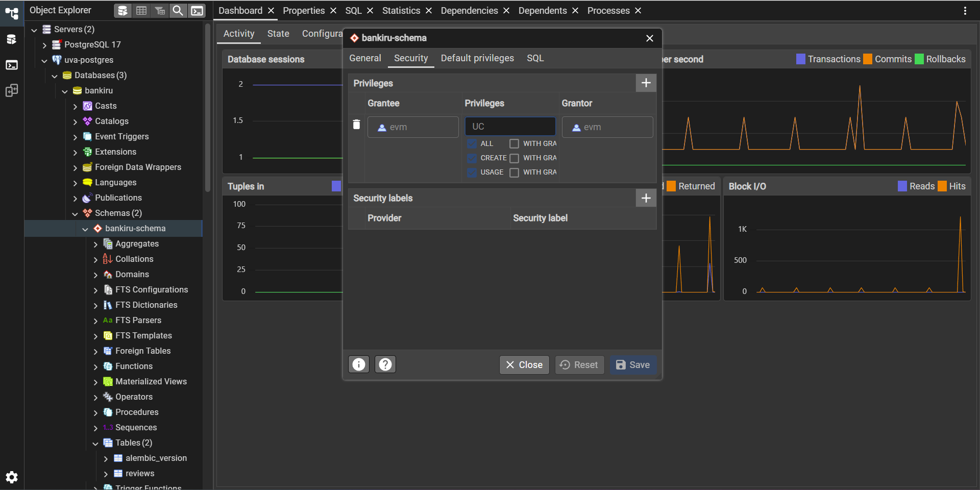The image size is (980, 490).
Task: Click the Privileges UC input field
Action: click(510, 127)
